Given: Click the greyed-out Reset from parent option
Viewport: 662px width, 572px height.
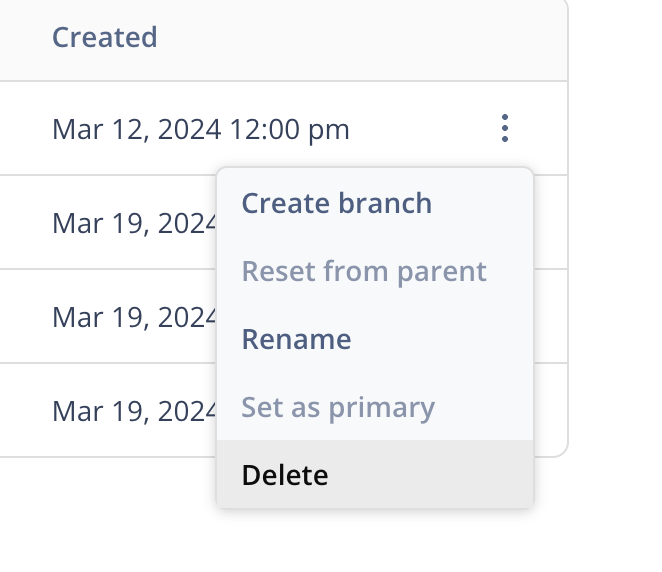Looking at the screenshot, I should (364, 271).
